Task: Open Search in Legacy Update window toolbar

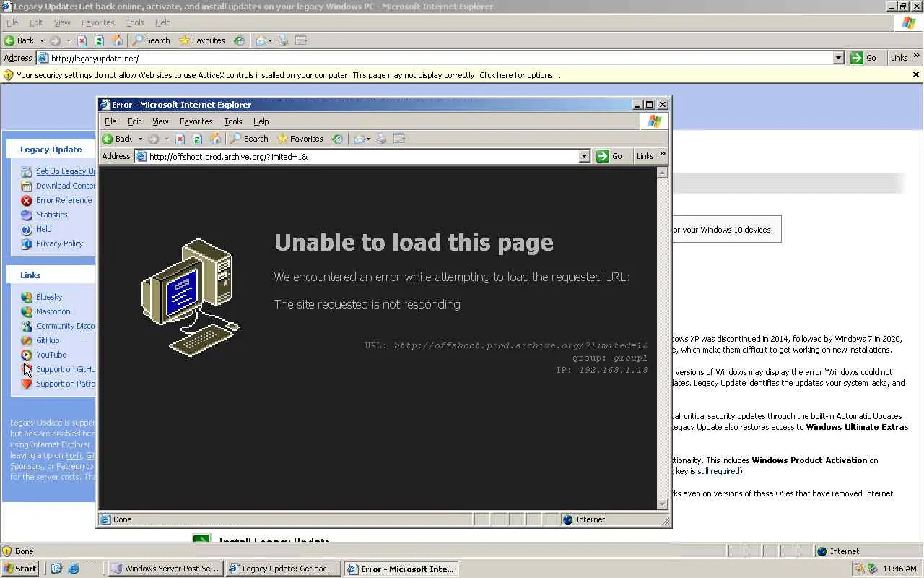Action: click(151, 40)
